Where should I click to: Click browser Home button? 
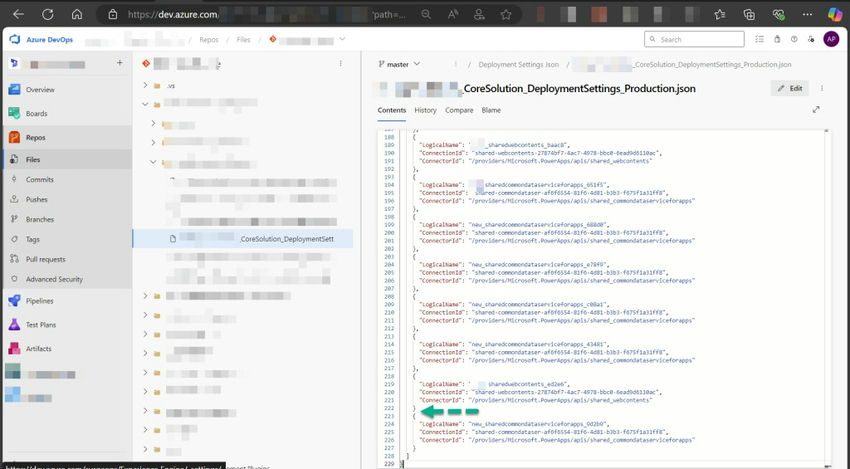click(77, 15)
